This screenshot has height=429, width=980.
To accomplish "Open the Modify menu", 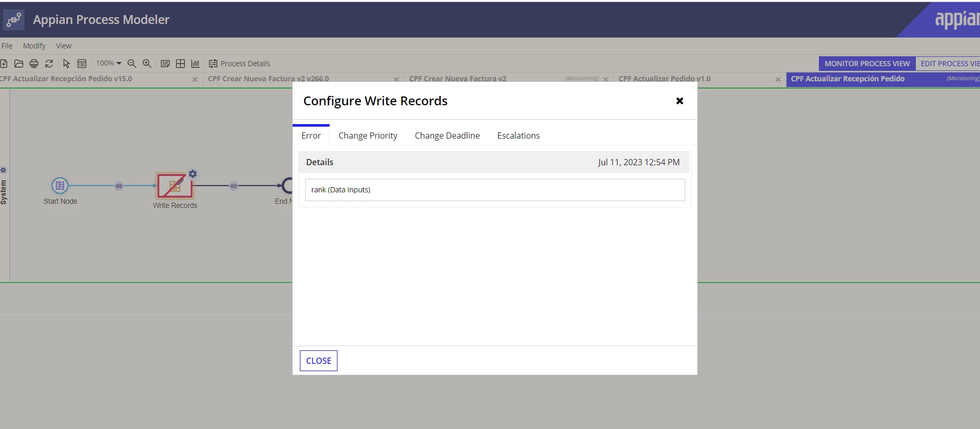I will [x=34, y=46].
